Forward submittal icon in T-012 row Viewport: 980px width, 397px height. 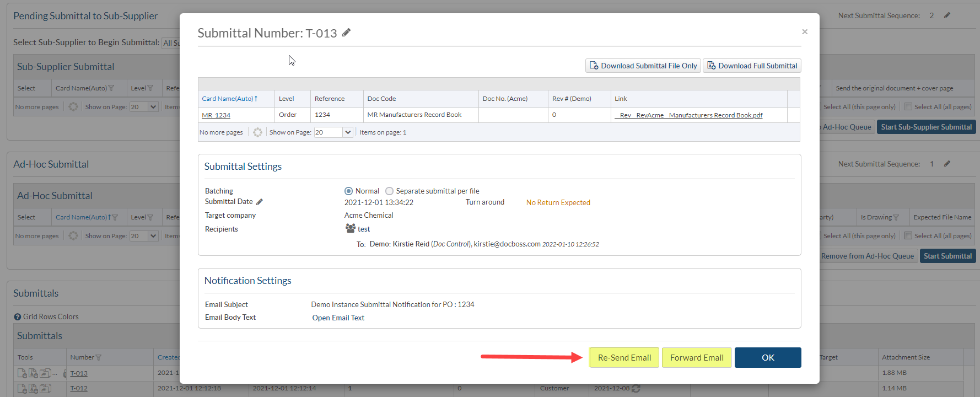pos(45,389)
